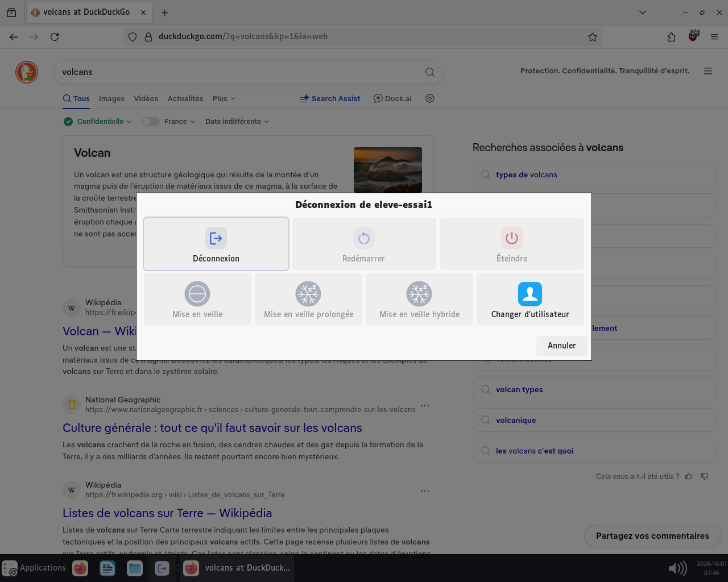Image resolution: width=728 pixels, height=582 pixels.
Task: Open the Date indifférente dropdown
Action: (x=237, y=121)
